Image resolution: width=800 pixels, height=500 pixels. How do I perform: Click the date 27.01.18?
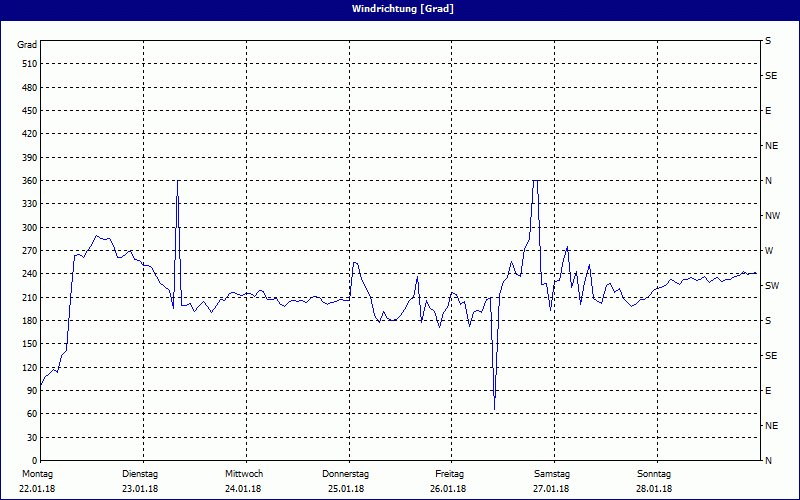[x=551, y=489]
